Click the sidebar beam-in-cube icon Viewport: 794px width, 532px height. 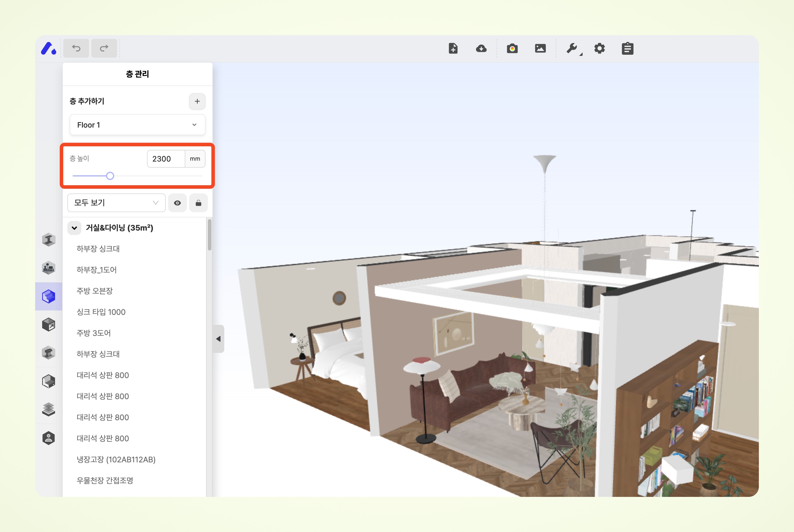[49, 353]
